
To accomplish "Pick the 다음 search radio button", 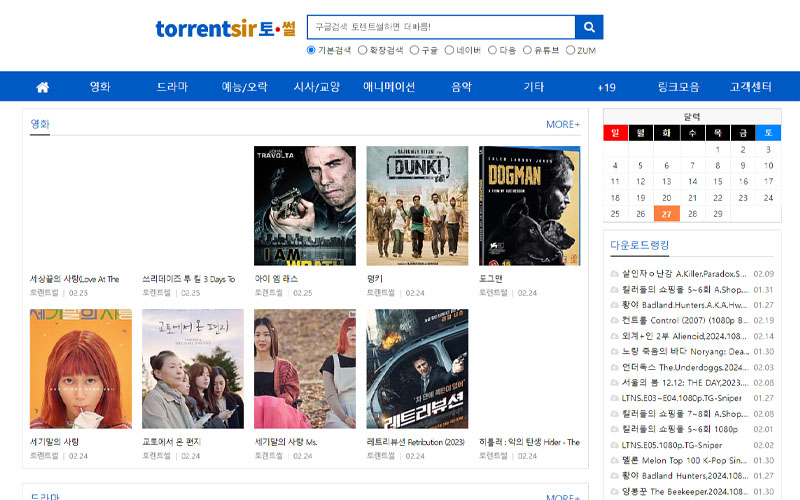I will 492,50.
